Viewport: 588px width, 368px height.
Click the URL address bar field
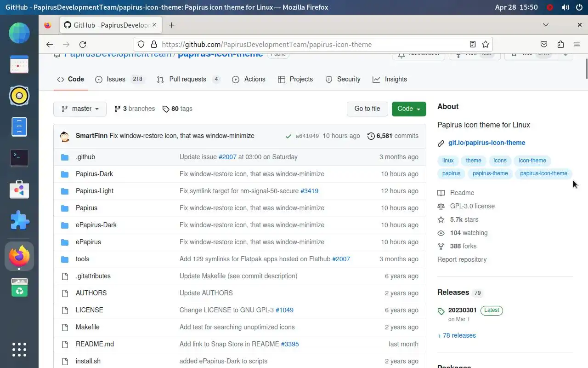(x=312, y=45)
